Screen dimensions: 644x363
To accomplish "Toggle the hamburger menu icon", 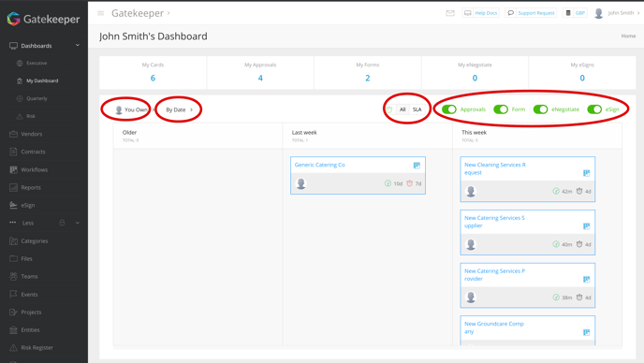I will (101, 13).
